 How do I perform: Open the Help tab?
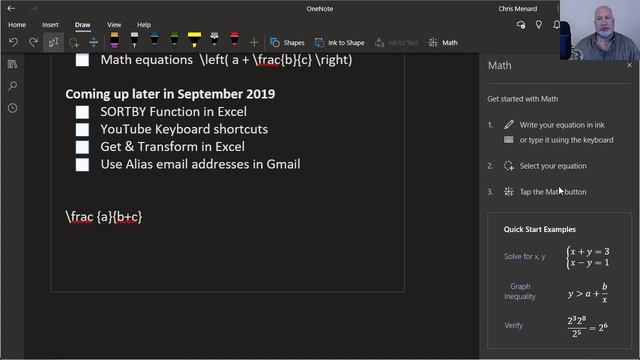click(x=144, y=24)
